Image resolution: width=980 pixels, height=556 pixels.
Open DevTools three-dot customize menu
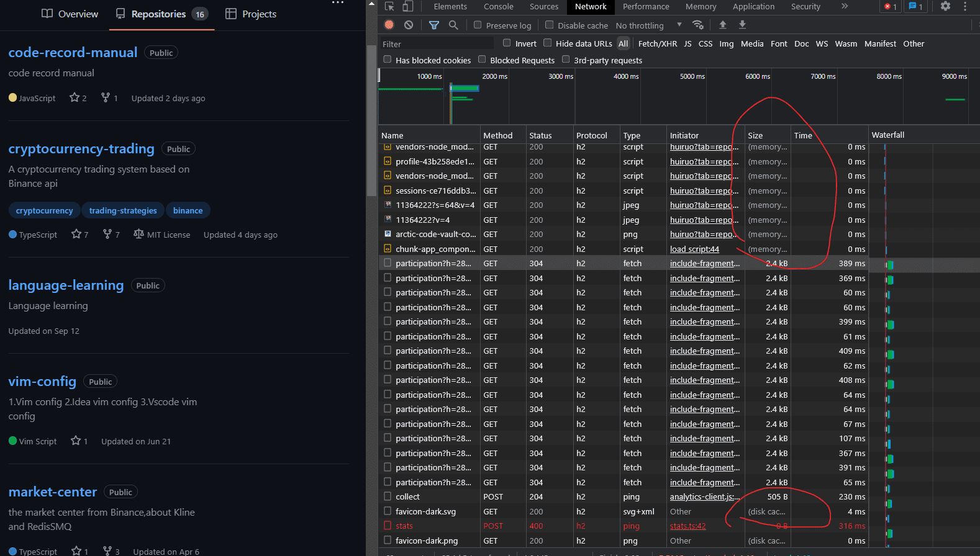point(965,6)
